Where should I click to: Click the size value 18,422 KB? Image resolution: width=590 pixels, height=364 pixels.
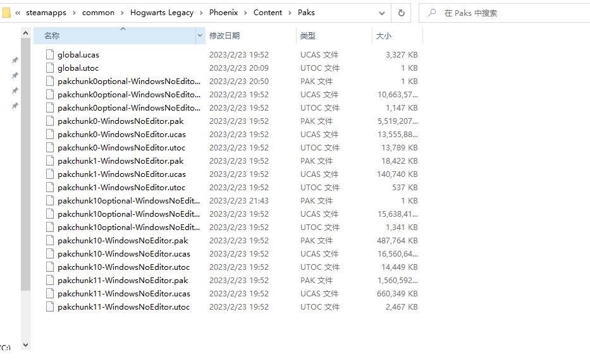pos(400,161)
